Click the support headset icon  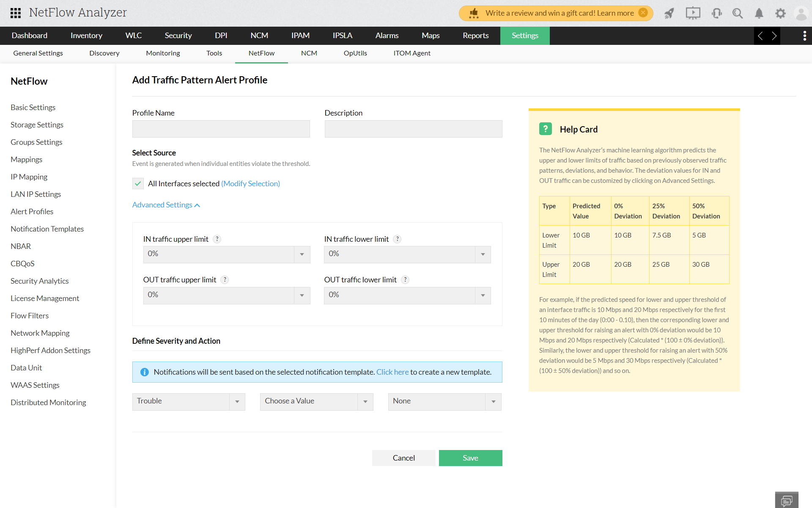pos(716,13)
